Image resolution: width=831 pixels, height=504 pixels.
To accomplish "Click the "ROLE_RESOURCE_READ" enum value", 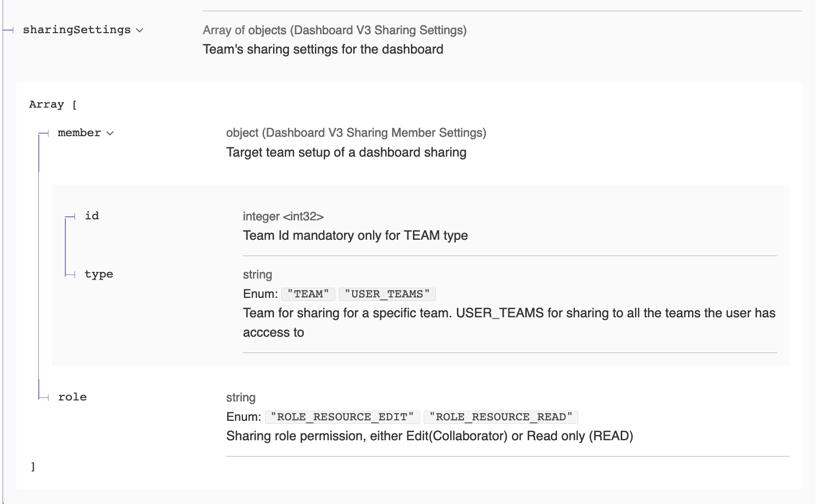I will coord(501,417).
